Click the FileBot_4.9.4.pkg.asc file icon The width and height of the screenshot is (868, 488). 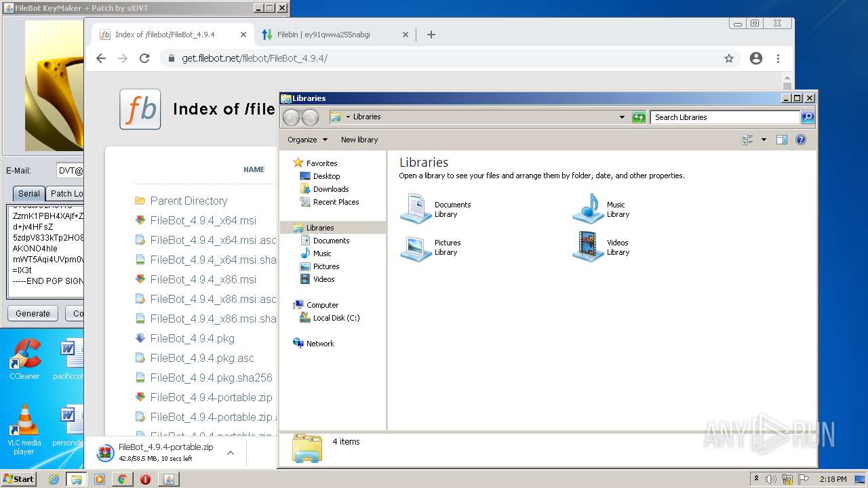140,358
